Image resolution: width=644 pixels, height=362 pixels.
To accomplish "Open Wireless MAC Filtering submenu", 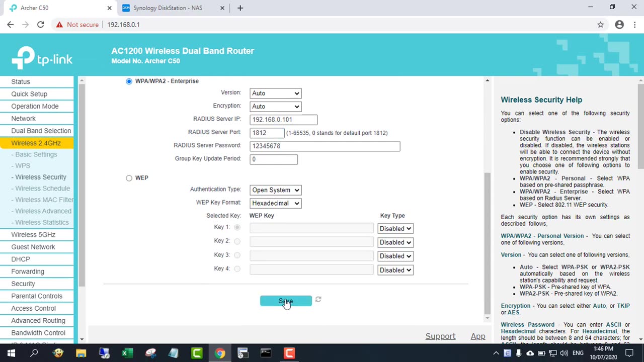I will point(42,200).
